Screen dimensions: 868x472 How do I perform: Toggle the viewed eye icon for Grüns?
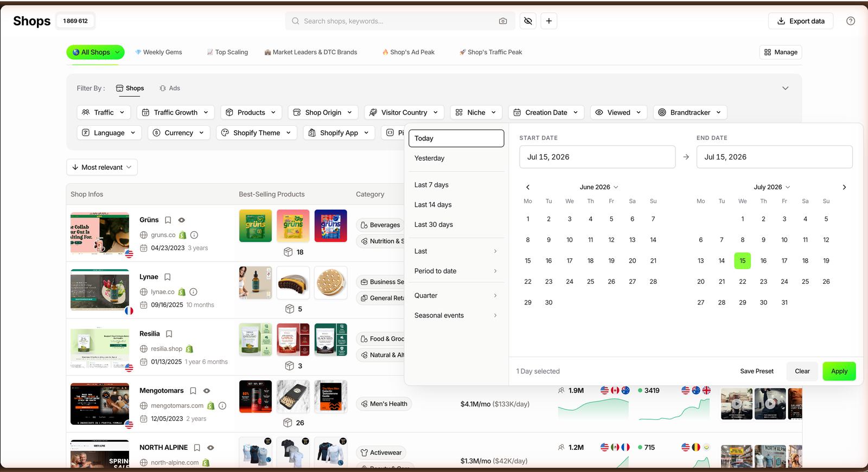(x=182, y=220)
